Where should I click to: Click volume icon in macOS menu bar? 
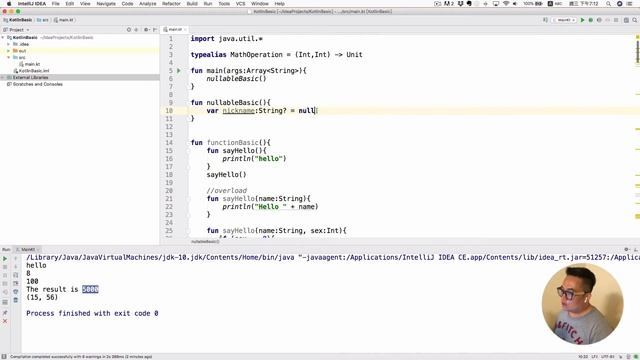tap(515, 4)
